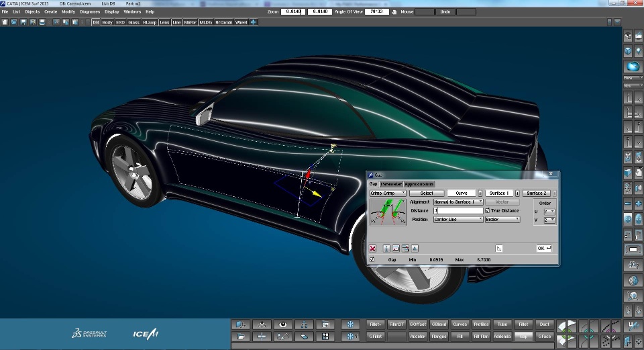Viewport: 644px width, 350px height.
Task: Open the Order U value dropdown
Action: (x=549, y=211)
